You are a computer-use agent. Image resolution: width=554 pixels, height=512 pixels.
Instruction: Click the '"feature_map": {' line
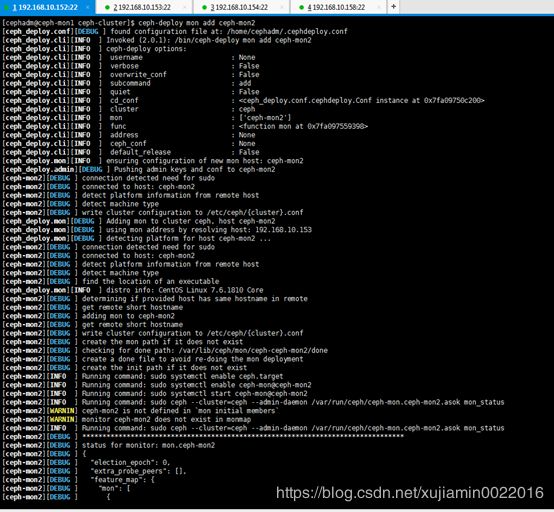tap(78, 480)
